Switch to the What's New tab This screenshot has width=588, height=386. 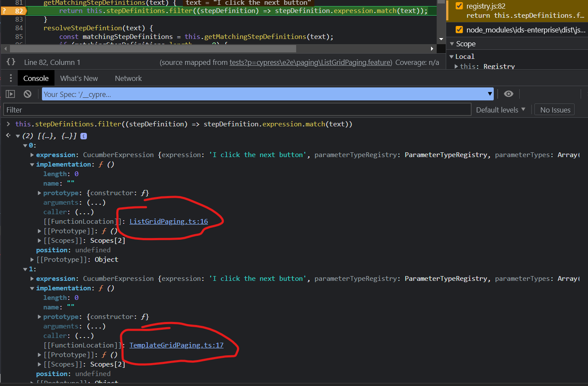click(x=79, y=78)
